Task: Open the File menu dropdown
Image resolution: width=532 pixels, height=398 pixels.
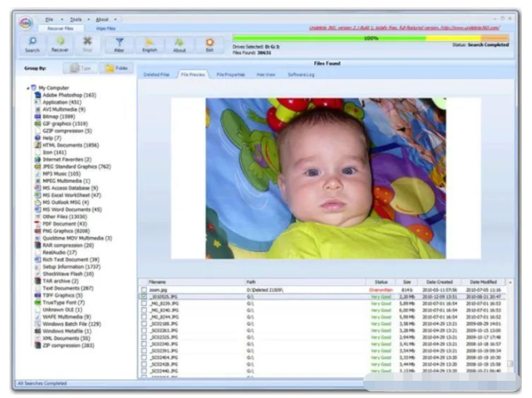Action: 50,19
